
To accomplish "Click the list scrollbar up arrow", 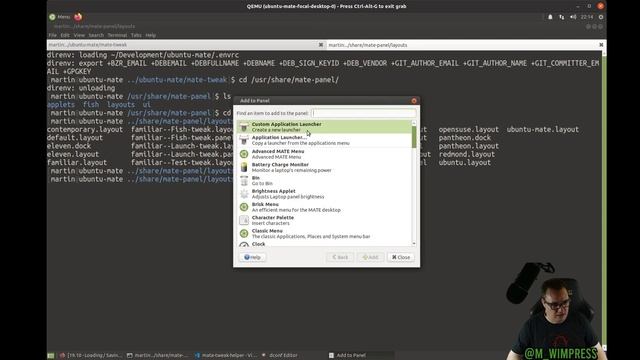I will click(414, 123).
